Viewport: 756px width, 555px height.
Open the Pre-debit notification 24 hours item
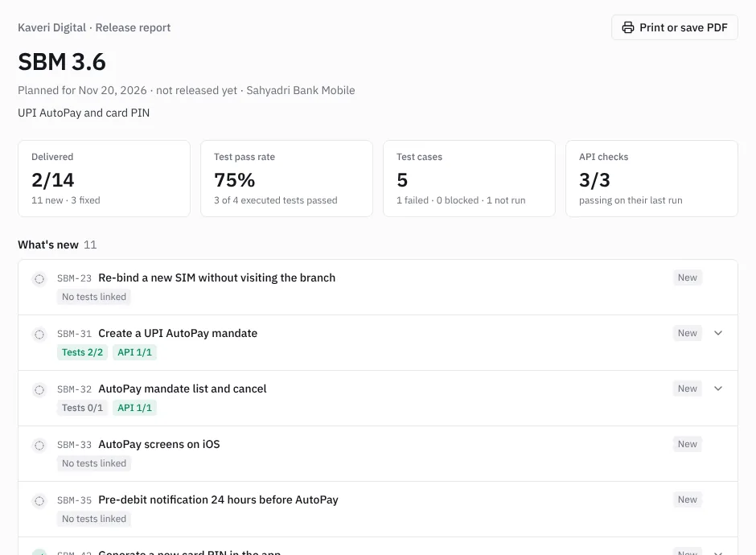point(219,499)
